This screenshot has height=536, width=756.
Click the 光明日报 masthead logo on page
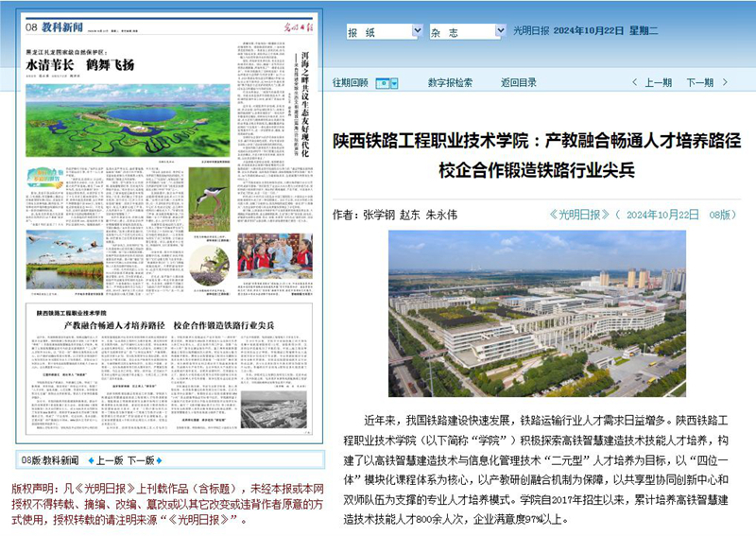pyautogui.click(x=298, y=27)
